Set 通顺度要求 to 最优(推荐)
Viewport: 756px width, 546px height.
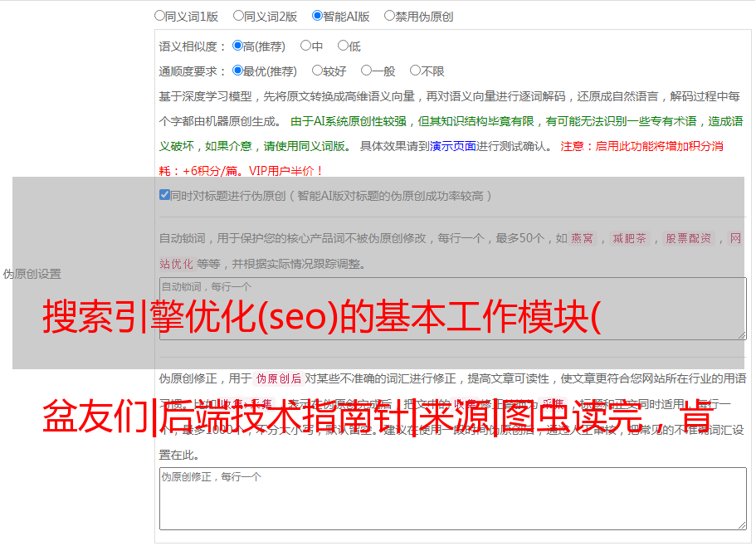tap(237, 71)
